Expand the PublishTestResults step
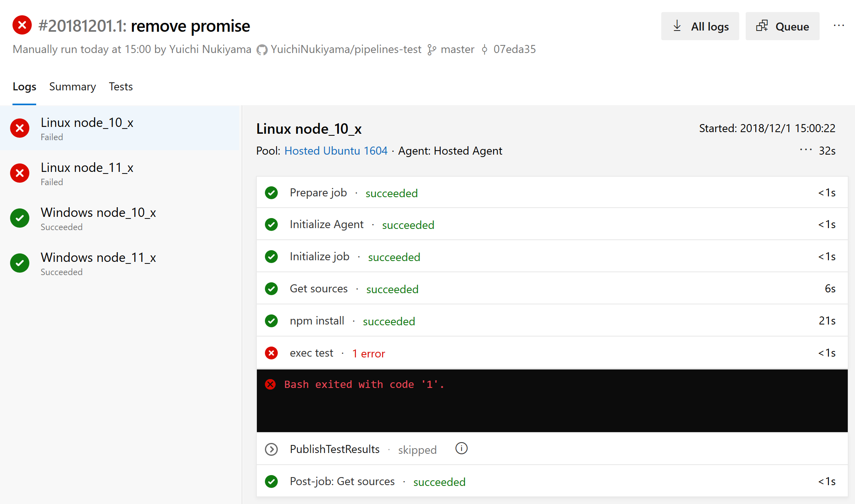This screenshot has height=504, width=855. tap(271, 449)
